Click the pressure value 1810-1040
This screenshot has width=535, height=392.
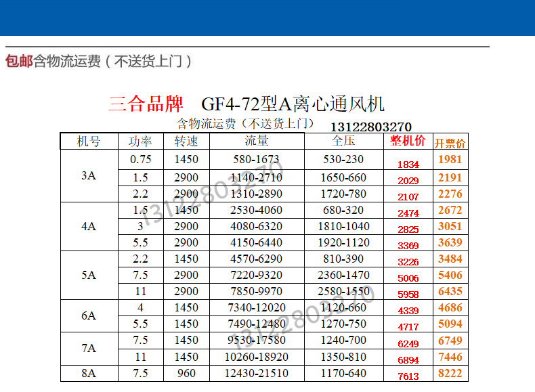(x=343, y=226)
